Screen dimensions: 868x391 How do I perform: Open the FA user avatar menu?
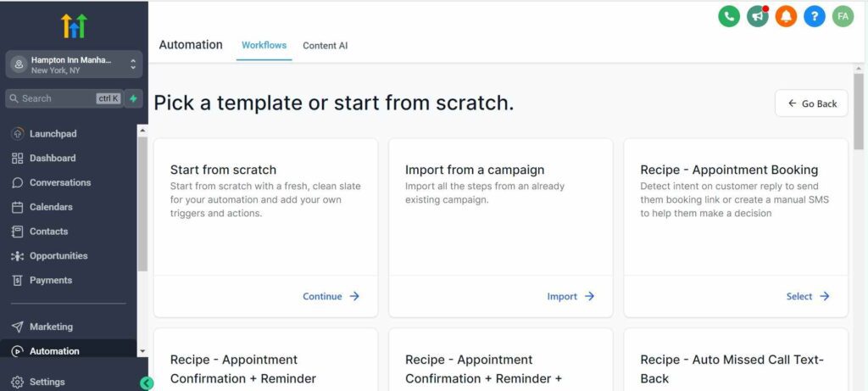(x=843, y=16)
